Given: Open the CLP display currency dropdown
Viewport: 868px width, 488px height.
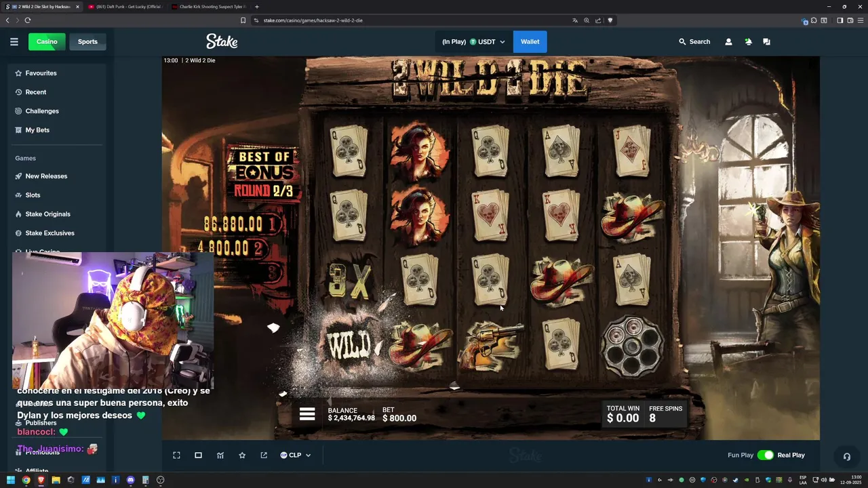Looking at the screenshot, I should coord(295,455).
